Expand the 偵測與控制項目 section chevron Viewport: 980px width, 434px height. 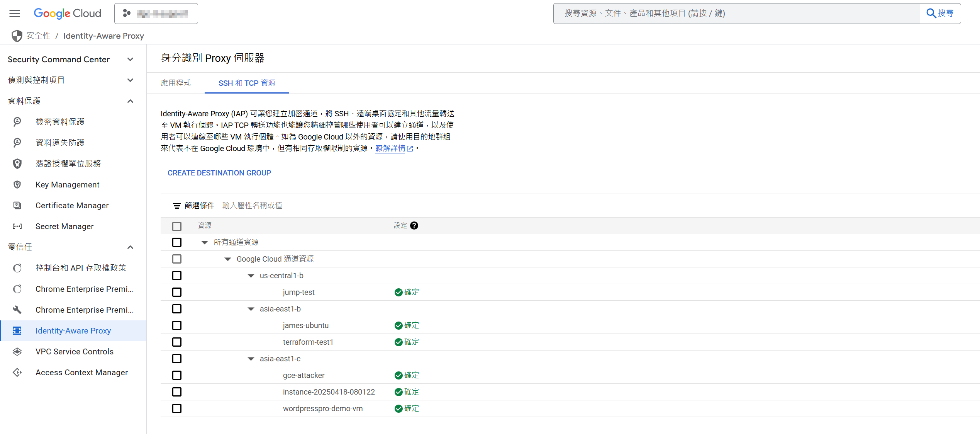click(x=131, y=80)
